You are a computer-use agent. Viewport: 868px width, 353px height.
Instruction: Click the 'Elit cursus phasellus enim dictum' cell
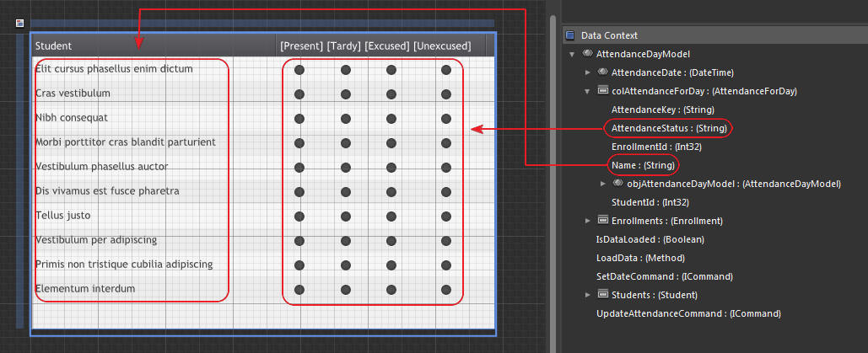[114, 68]
